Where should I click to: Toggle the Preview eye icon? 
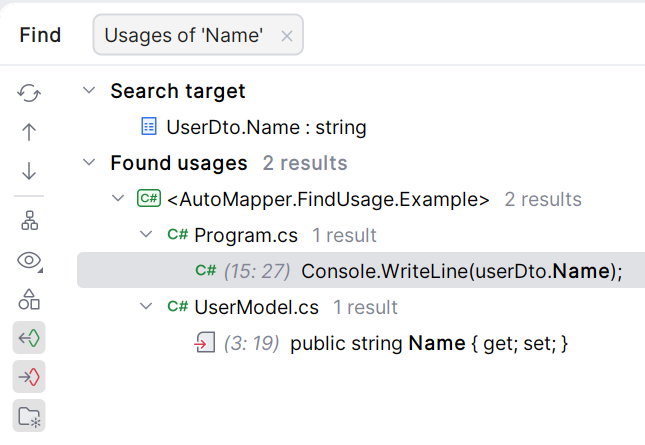[30, 261]
